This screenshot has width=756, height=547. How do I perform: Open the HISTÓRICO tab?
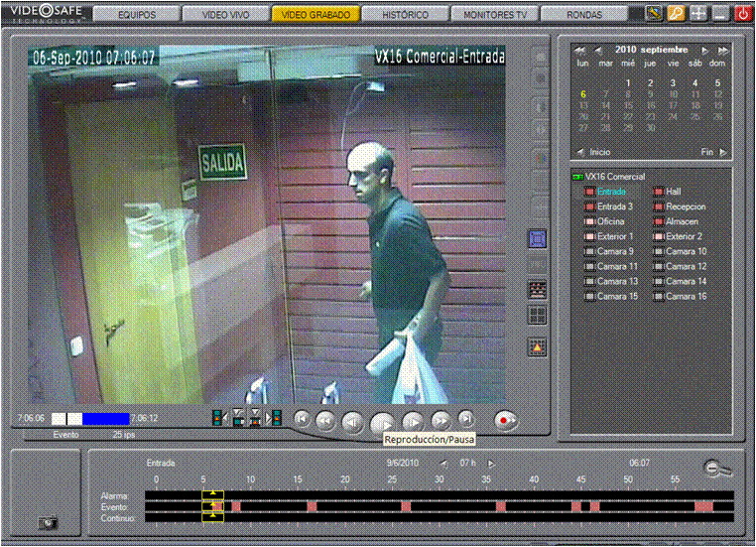[x=405, y=15]
